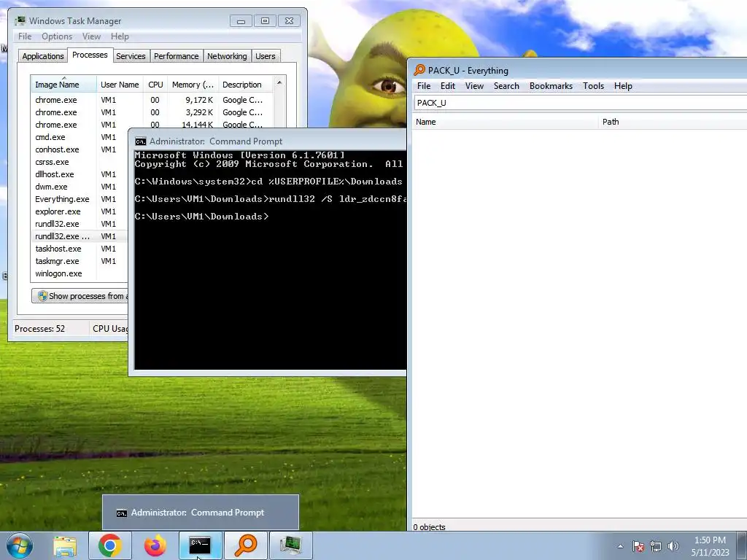Open the volume speaker tray icon
747x560 pixels.
673,546
